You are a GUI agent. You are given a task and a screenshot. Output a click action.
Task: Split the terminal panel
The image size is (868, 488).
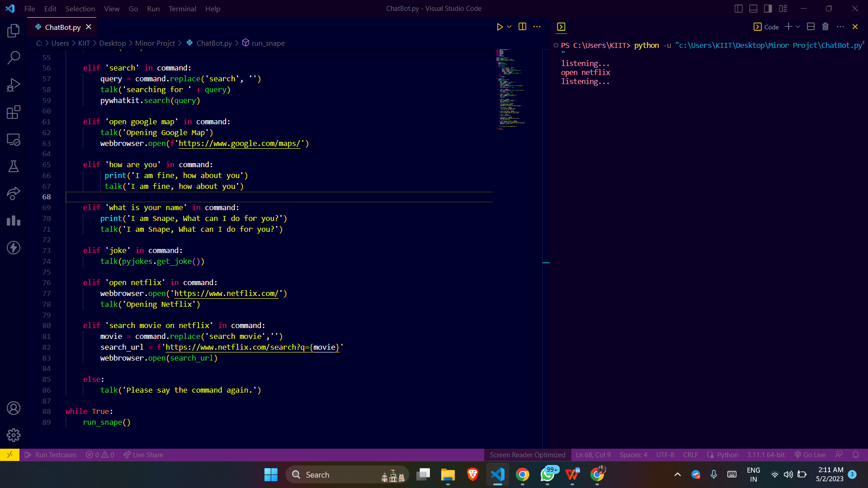click(810, 27)
